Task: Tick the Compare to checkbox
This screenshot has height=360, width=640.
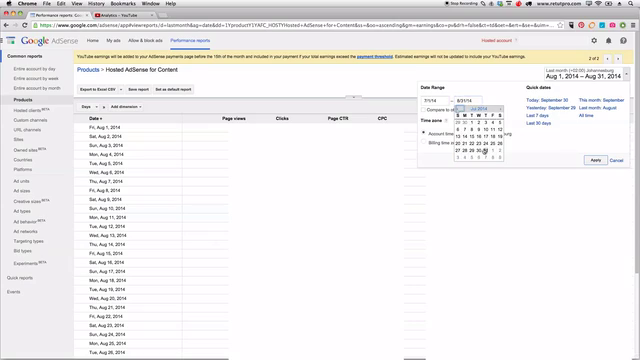Action: 423,110
